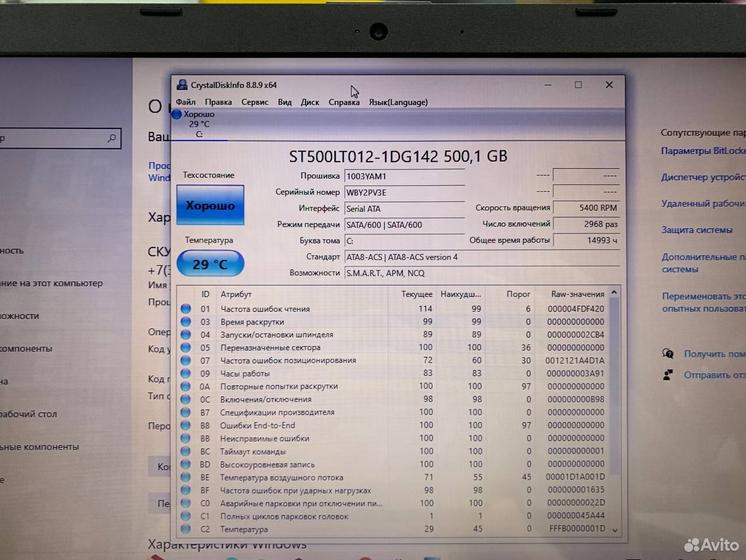Click status dot for Включения/отключения
The image size is (746, 560).
186,399
